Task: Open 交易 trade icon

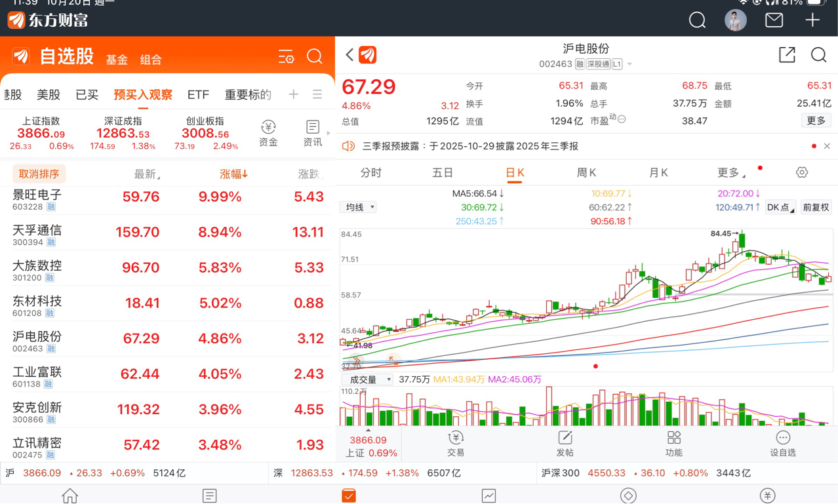Action: coord(456,444)
